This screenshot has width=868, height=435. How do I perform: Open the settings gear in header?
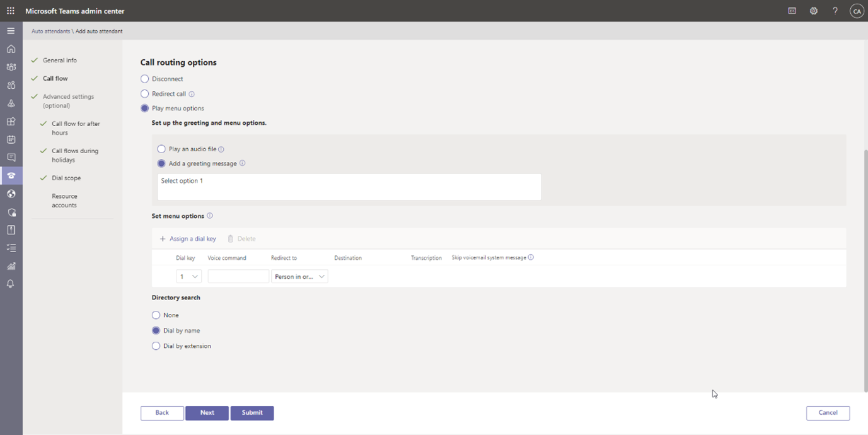(814, 11)
